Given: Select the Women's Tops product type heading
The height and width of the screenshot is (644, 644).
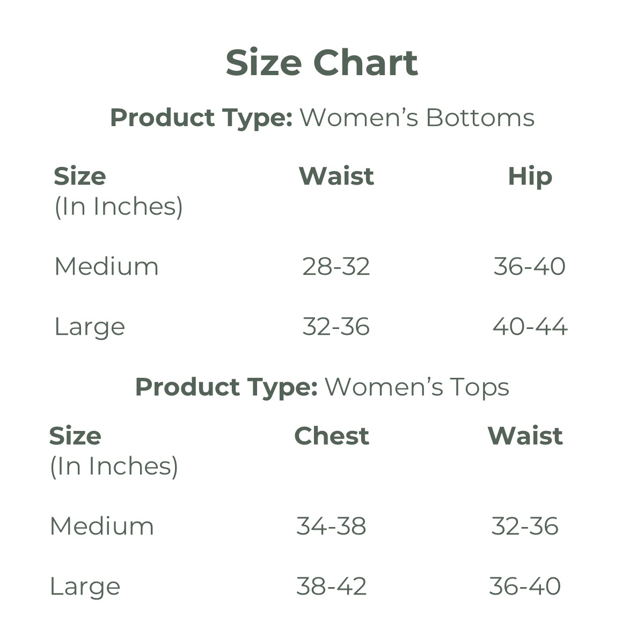Looking at the screenshot, I should pos(322,387).
